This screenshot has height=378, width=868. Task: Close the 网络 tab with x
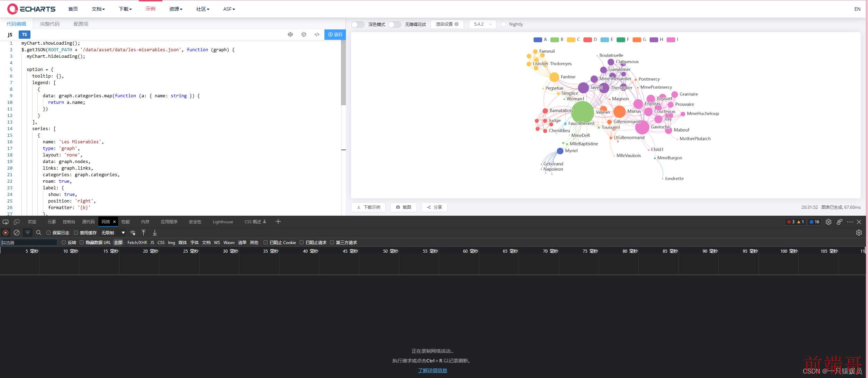point(114,222)
